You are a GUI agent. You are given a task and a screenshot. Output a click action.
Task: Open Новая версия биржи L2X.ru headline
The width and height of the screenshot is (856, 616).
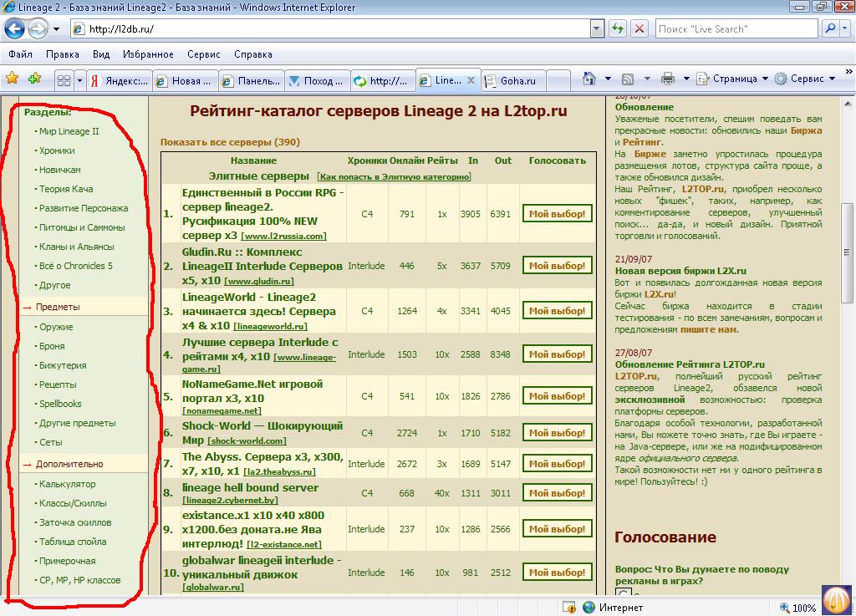click(x=680, y=271)
